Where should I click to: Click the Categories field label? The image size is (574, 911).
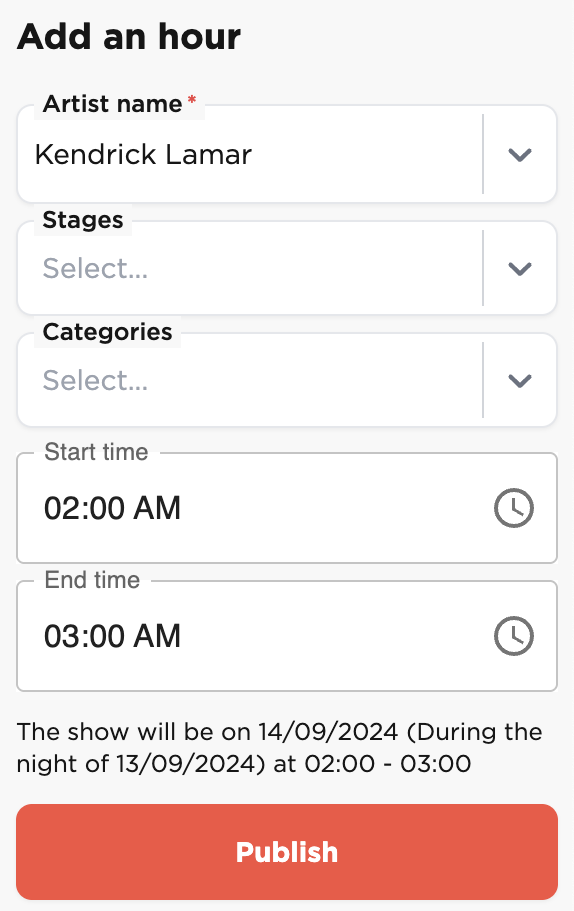(107, 332)
